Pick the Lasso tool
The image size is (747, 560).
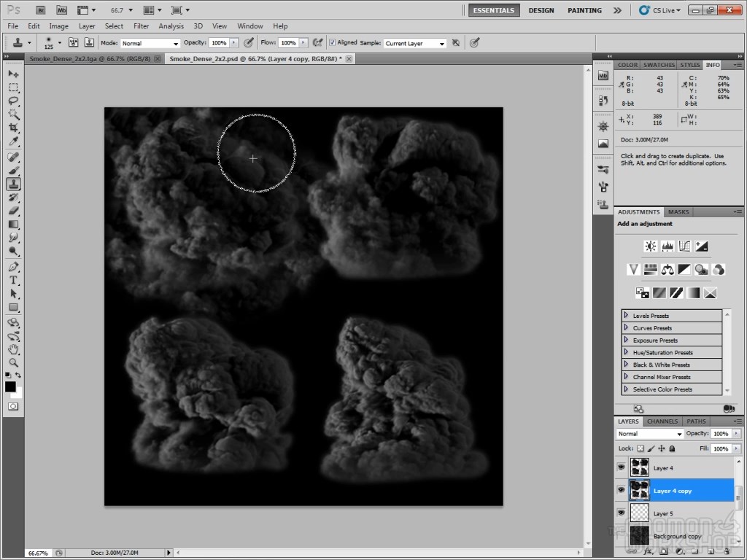coord(13,101)
